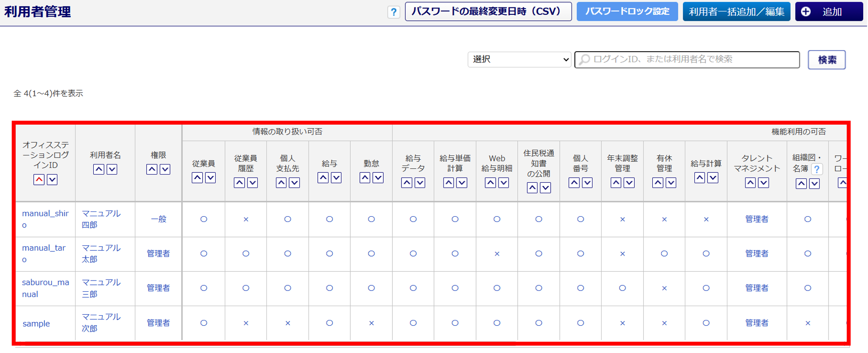Viewport: 868px width, 353px height.
Task: Sort 給与 column in ascending order
Action: pyautogui.click(x=323, y=178)
